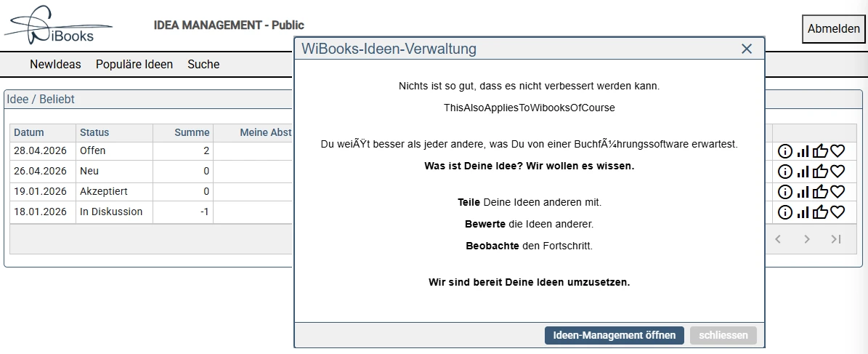This screenshot has width=868, height=354.
Task: Go to next page in table pager
Action: 807,239
